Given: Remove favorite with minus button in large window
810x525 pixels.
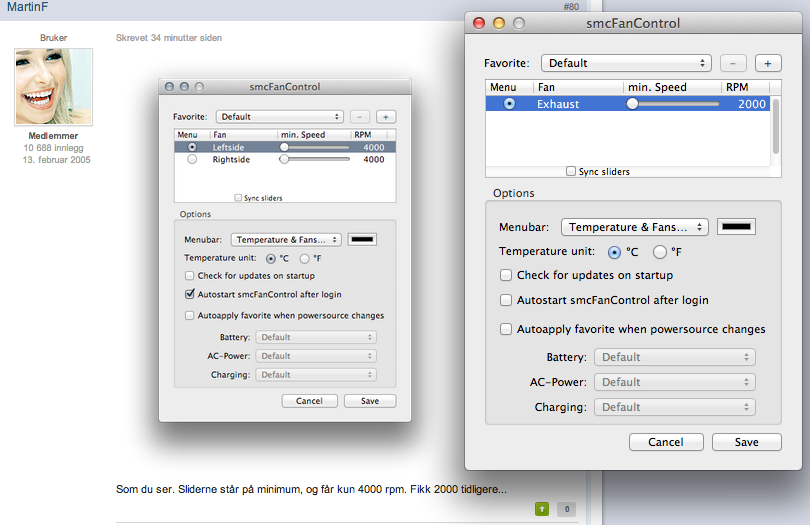Looking at the screenshot, I should [x=733, y=63].
